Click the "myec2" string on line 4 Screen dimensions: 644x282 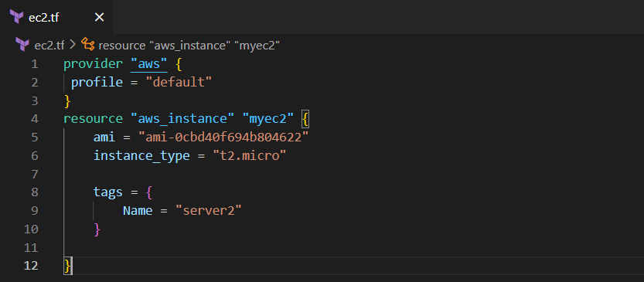[268, 119]
